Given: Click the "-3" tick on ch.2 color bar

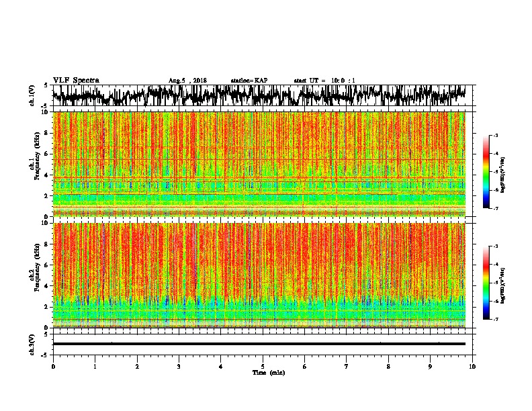Looking at the screenshot, I should pyautogui.click(x=495, y=246).
